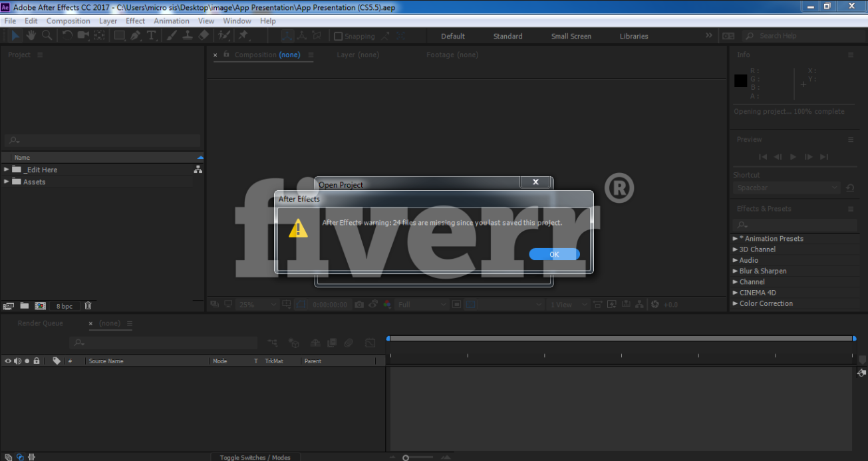Image resolution: width=868 pixels, height=461 pixels.
Task: Open show channel and color management icon
Action: pos(386,304)
